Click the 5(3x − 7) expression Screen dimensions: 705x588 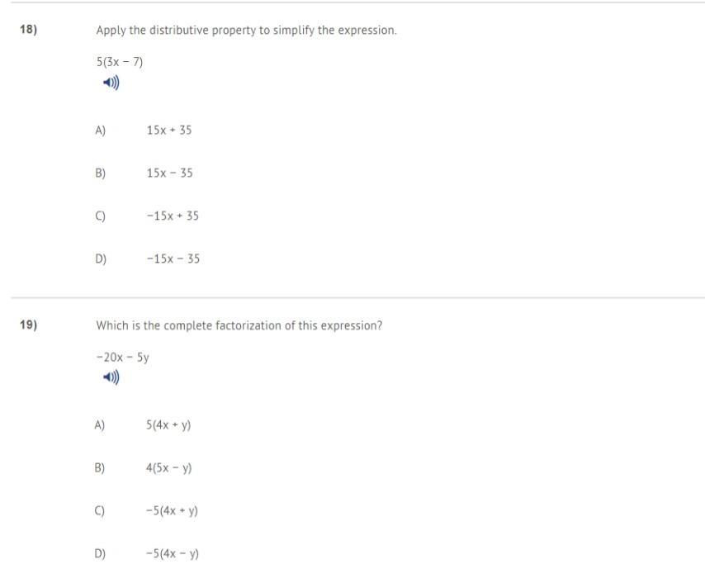tap(120, 62)
